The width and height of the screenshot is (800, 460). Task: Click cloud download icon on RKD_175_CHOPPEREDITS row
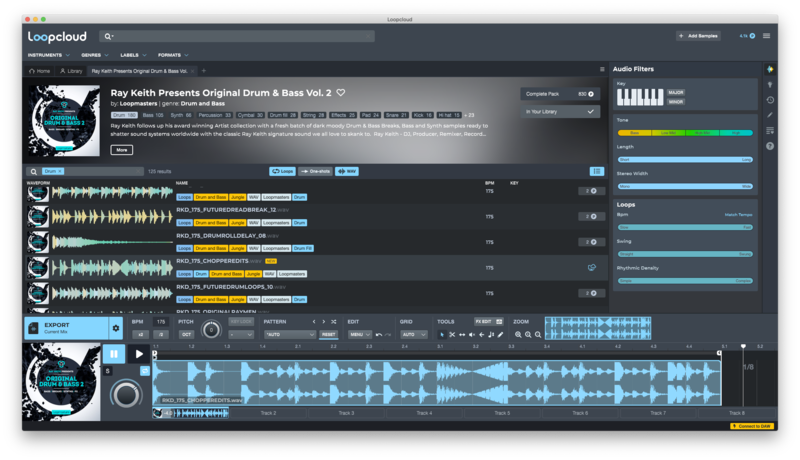592,267
